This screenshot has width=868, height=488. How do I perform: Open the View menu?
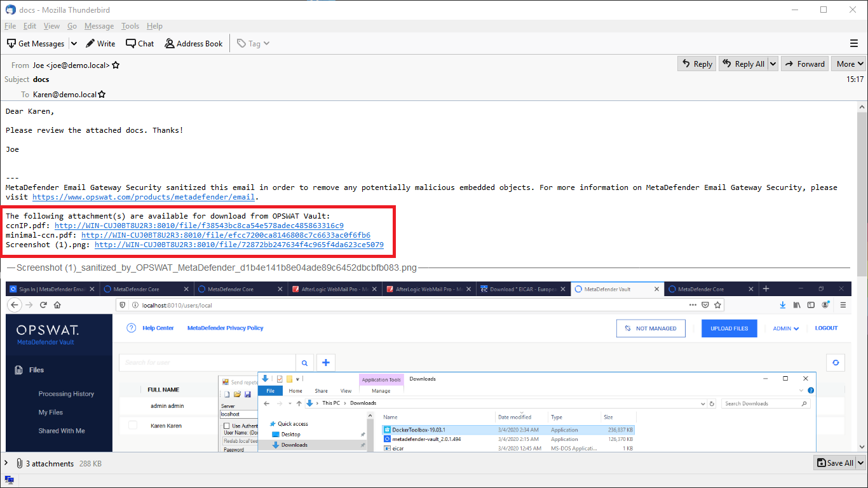(x=51, y=26)
